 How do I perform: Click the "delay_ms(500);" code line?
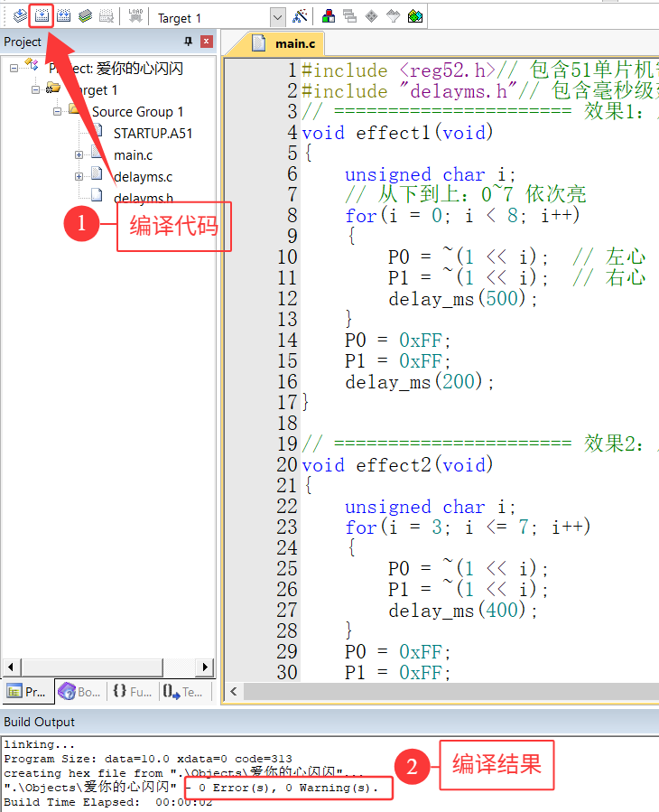pyautogui.click(x=463, y=299)
